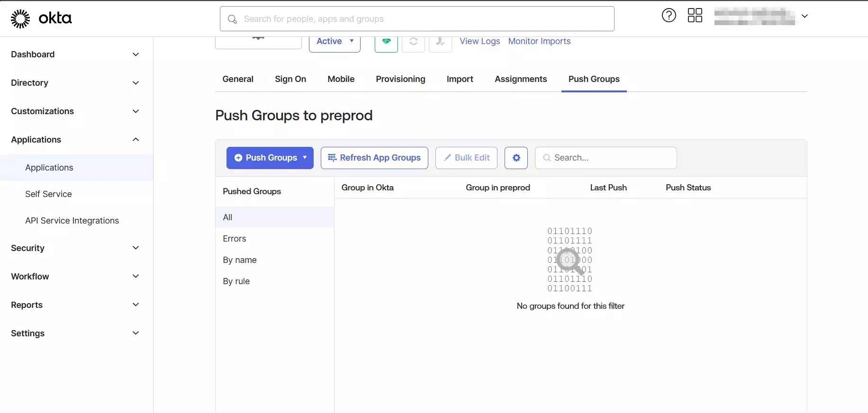Select the Push Groups tab
Image resolution: width=868 pixels, height=413 pixels.
click(594, 79)
